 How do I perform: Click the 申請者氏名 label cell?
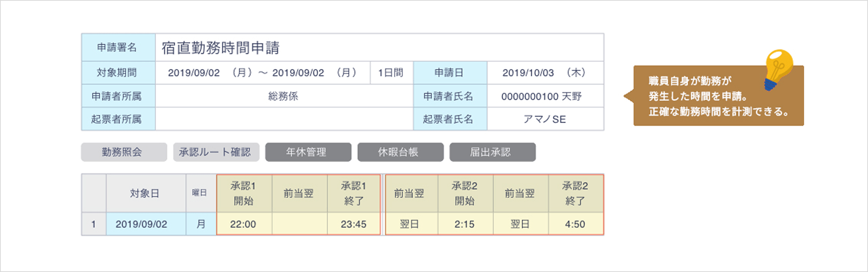point(450,96)
